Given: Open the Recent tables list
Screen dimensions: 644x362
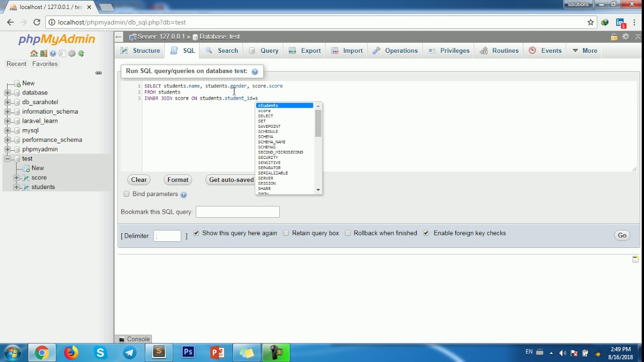Looking at the screenshot, I should point(16,64).
